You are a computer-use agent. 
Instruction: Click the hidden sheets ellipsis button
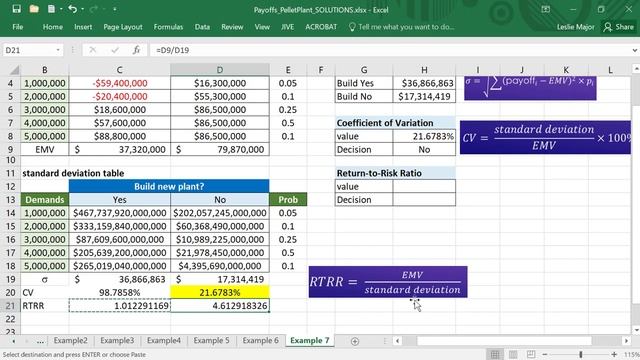click(x=40, y=341)
